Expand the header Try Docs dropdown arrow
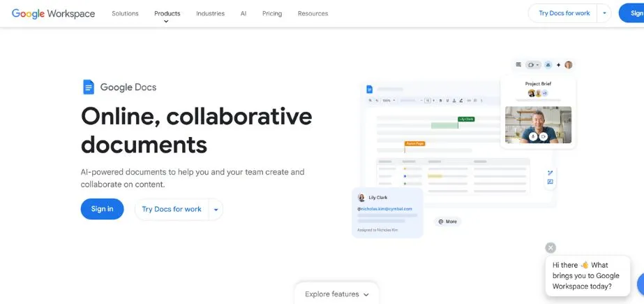The width and height of the screenshot is (644, 304). (604, 13)
